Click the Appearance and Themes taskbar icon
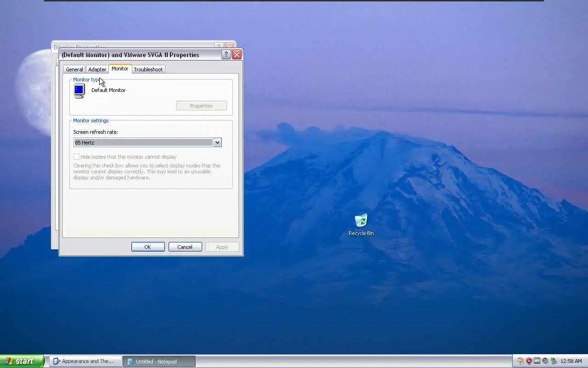The width and height of the screenshot is (588, 368). 57,362
